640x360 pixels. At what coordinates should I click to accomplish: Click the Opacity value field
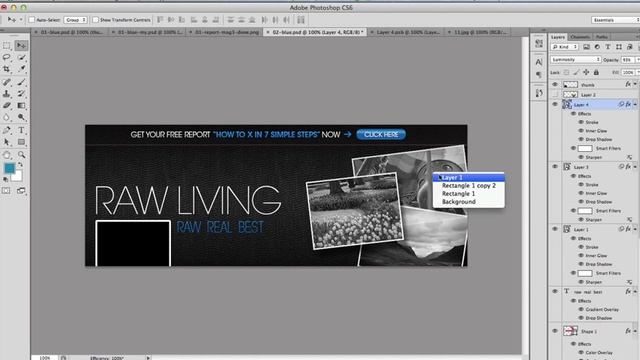click(627, 60)
